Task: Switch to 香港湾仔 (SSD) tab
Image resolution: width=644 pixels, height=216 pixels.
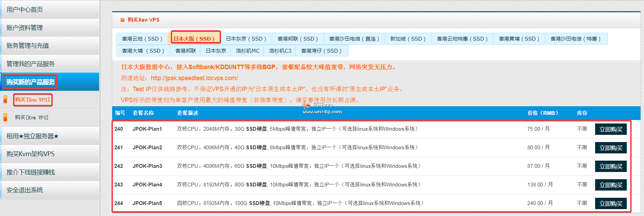Action: coord(321,51)
